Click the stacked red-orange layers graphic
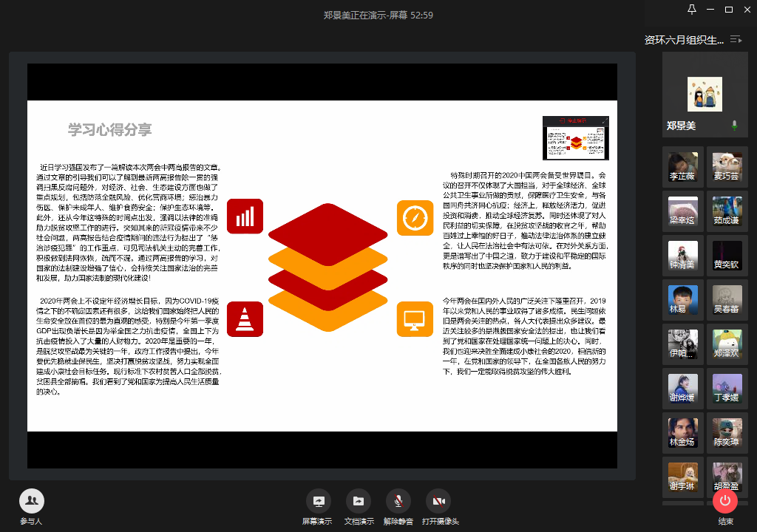This screenshot has width=757, height=532. [327, 267]
